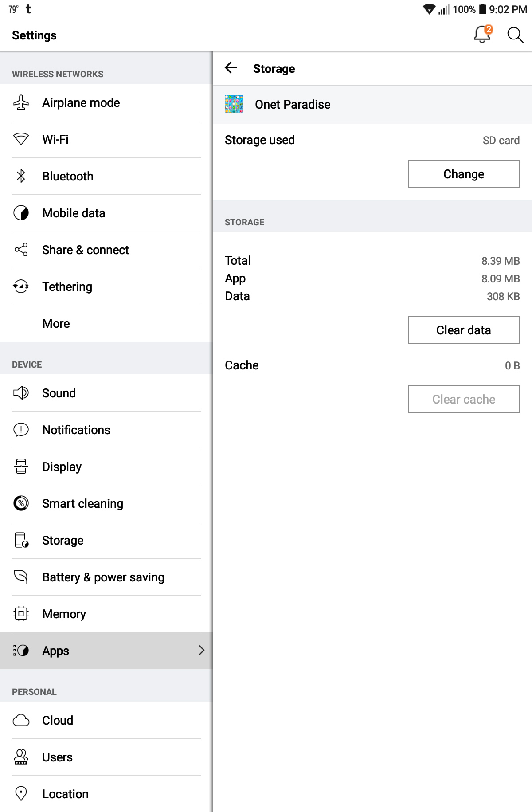Screen dimensions: 532x812
Task: Open Battery & power saving settings
Action: tap(103, 577)
